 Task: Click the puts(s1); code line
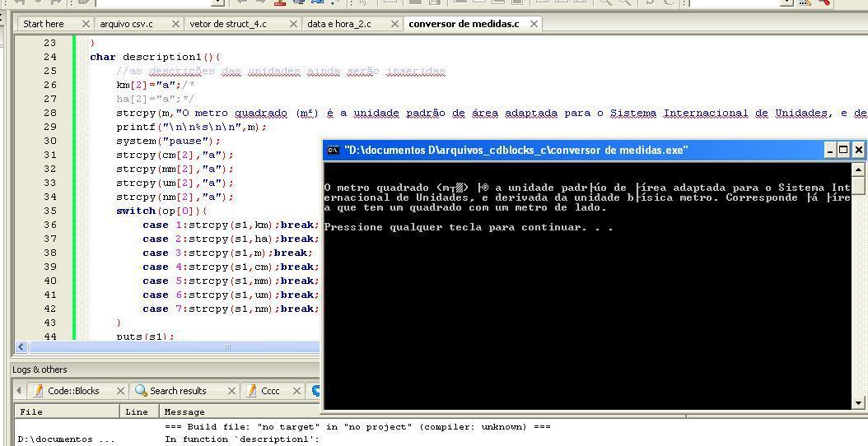[x=145, y=336]
